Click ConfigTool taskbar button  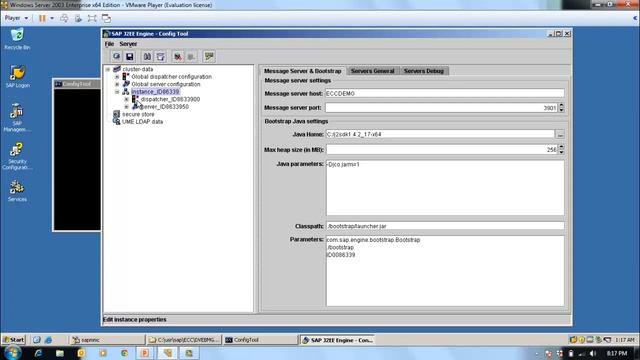(x=260, y=340)
